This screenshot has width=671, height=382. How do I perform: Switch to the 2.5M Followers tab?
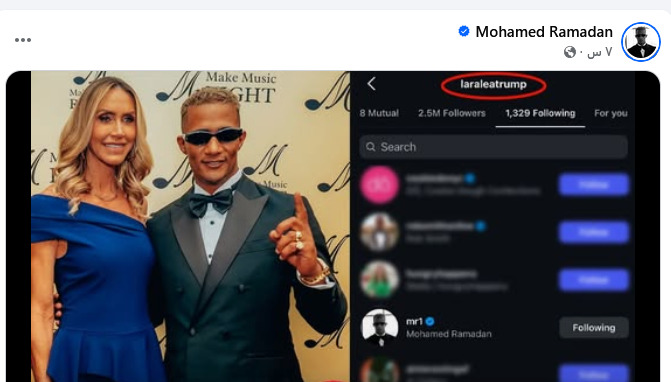451,113
